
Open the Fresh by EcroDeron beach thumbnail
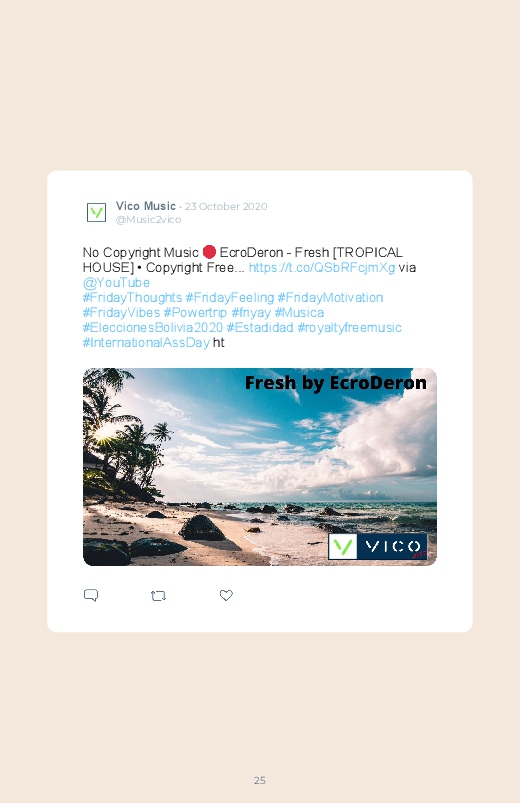(260, 467)
